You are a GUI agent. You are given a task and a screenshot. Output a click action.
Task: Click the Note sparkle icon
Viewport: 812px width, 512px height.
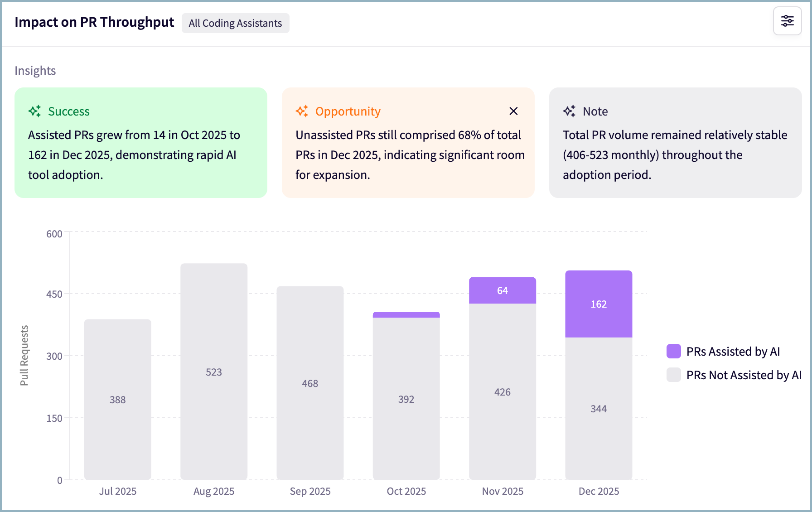pos(570,111)
